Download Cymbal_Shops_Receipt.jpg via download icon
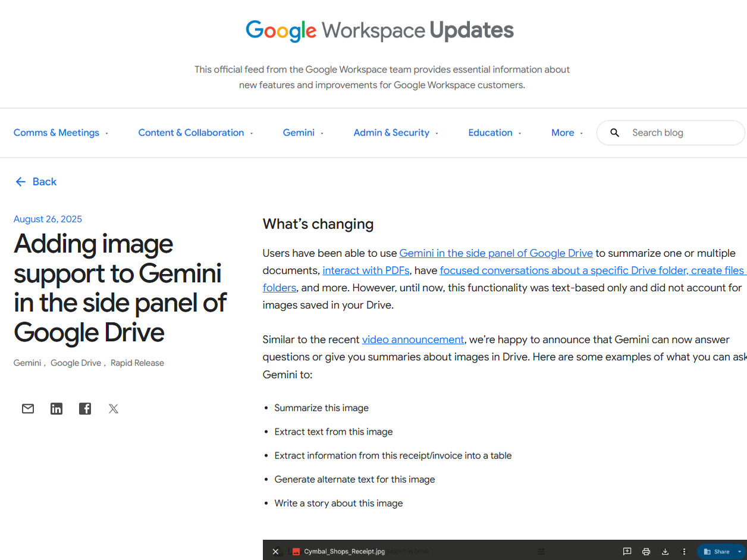This screenshot has height=560, width=747. point(665,552)
